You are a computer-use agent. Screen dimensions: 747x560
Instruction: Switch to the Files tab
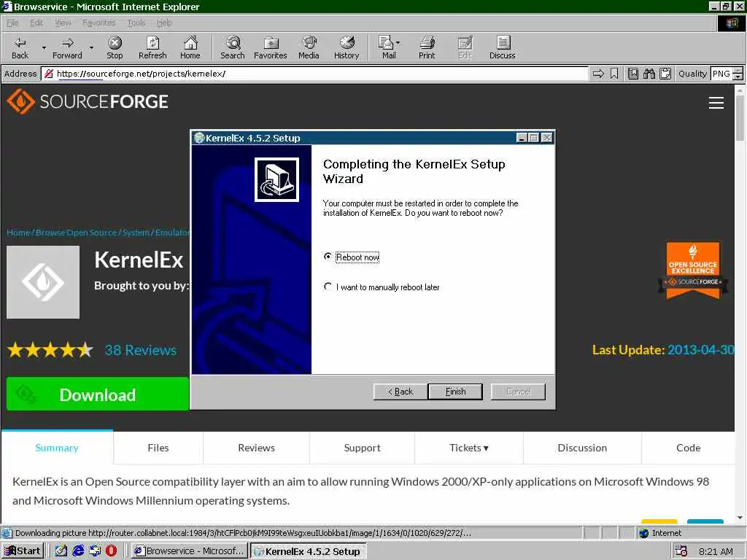point(158,448)
